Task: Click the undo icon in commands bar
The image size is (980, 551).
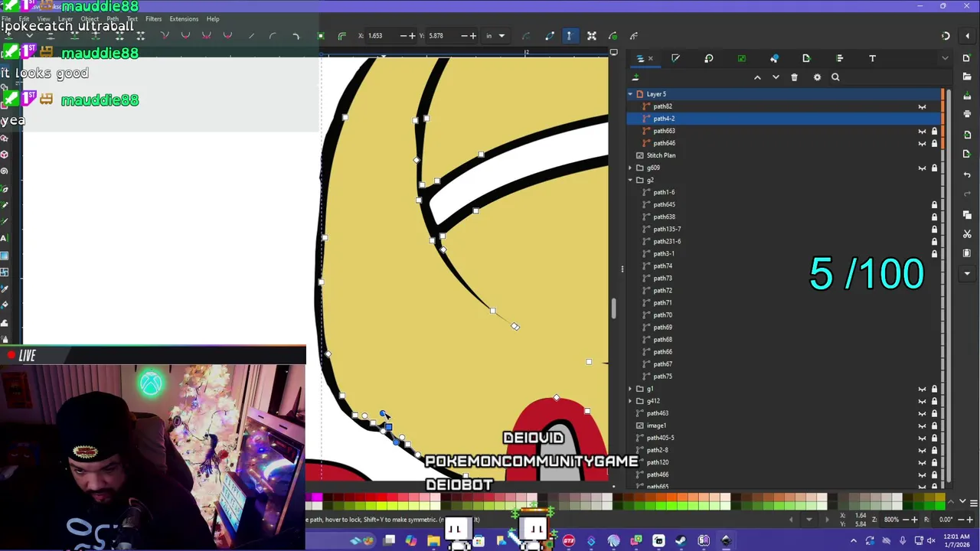Action: (x=967, y=175)
